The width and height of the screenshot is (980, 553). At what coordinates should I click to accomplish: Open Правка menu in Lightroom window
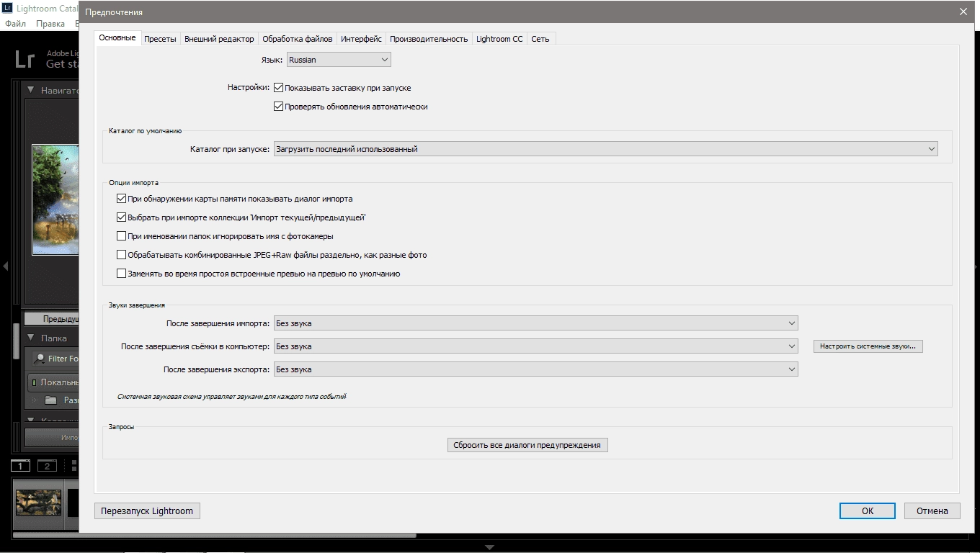coord(50,24)
